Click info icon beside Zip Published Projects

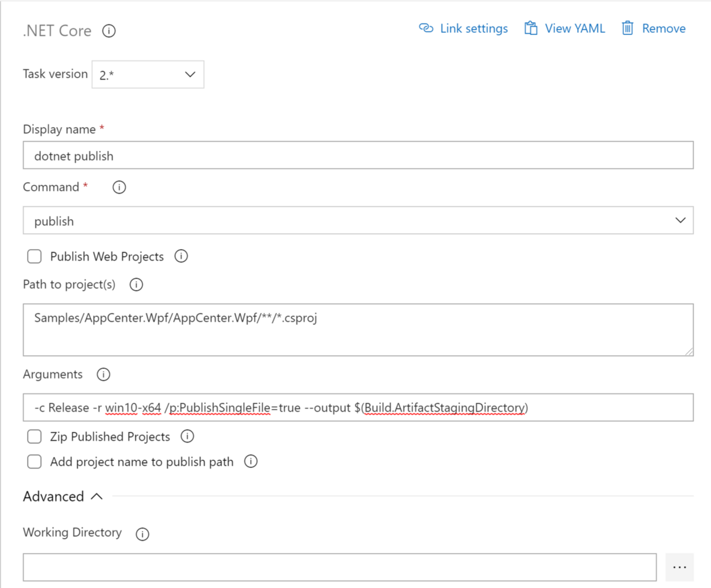click(187, 436)
